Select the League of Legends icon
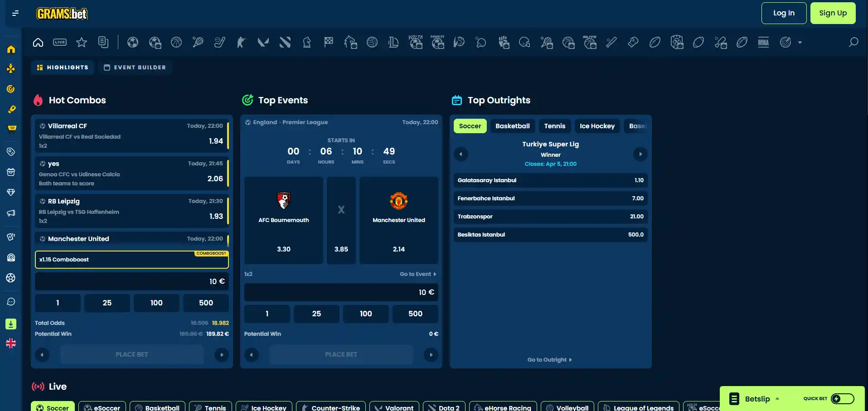The width and height of the screenshot is (868, 411). [x=394, y=42]
